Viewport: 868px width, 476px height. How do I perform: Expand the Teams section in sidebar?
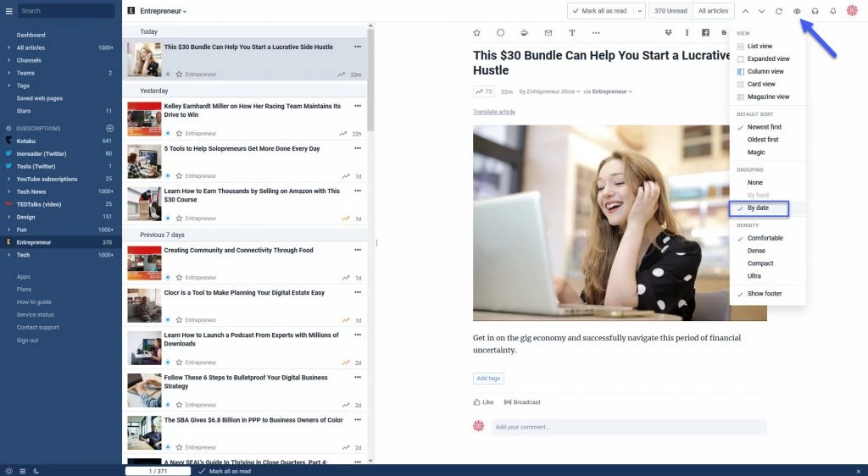tap(8, 73)
